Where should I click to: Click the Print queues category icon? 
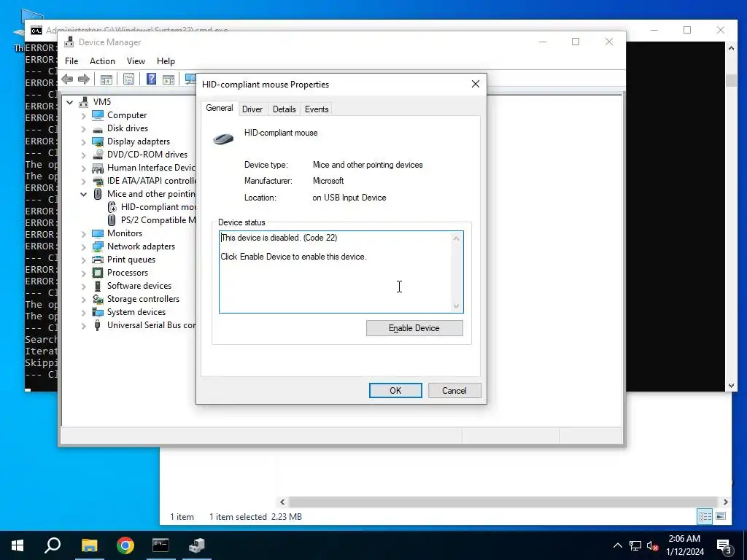(x=98, y=260)
